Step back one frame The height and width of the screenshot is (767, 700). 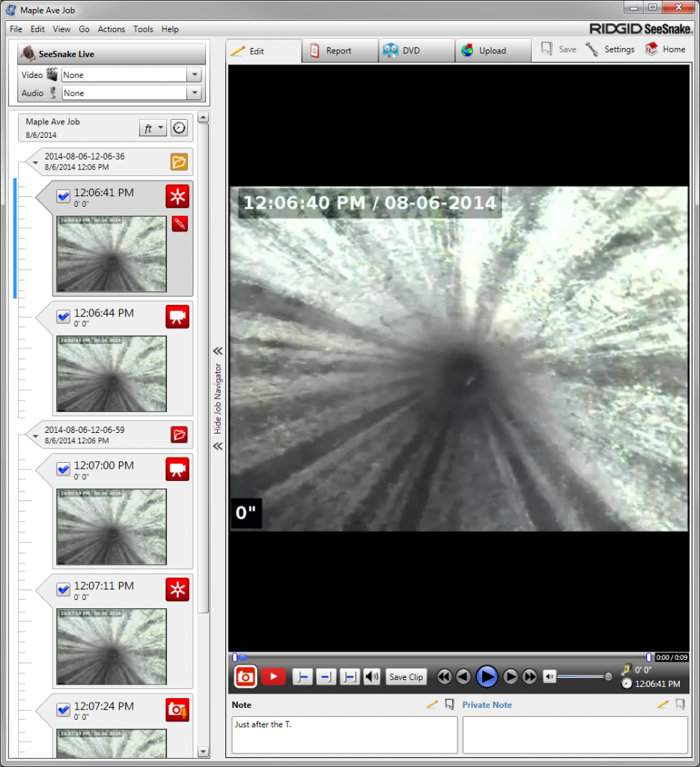point(463,677)
